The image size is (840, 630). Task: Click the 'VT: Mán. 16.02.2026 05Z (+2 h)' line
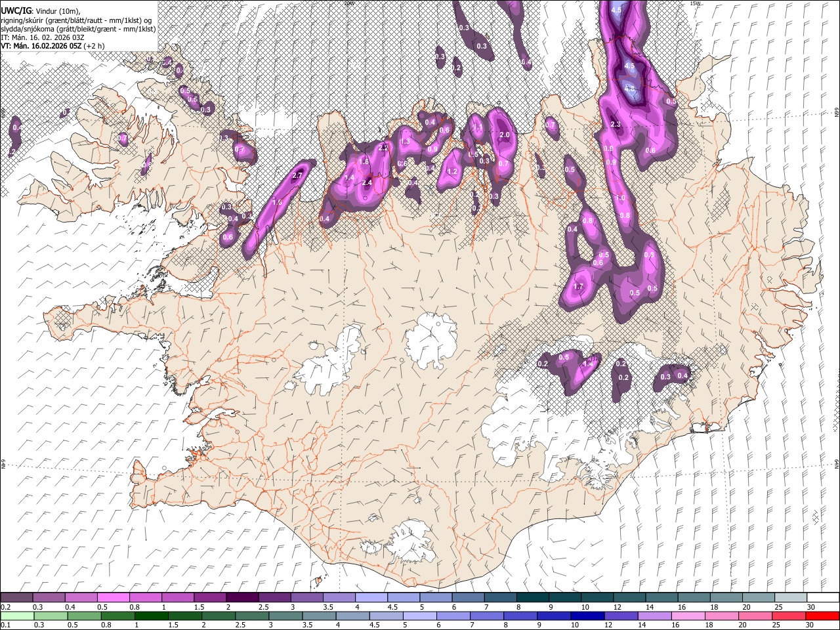click(x=52, y=46)
